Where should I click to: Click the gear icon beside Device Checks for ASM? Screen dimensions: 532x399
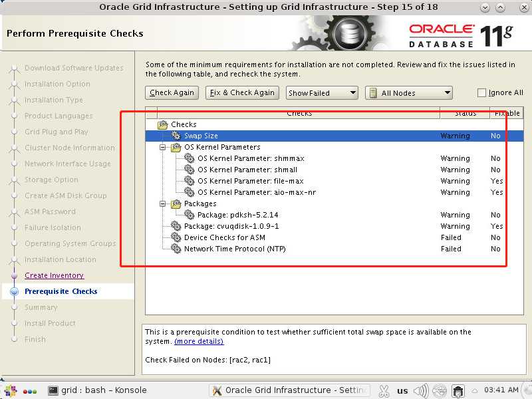176,237
